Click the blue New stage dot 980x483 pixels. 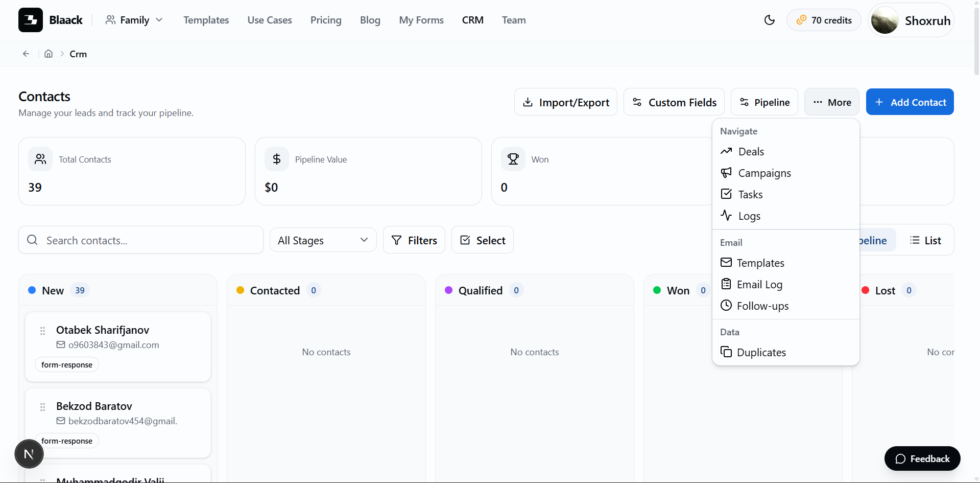coord(32,290)
